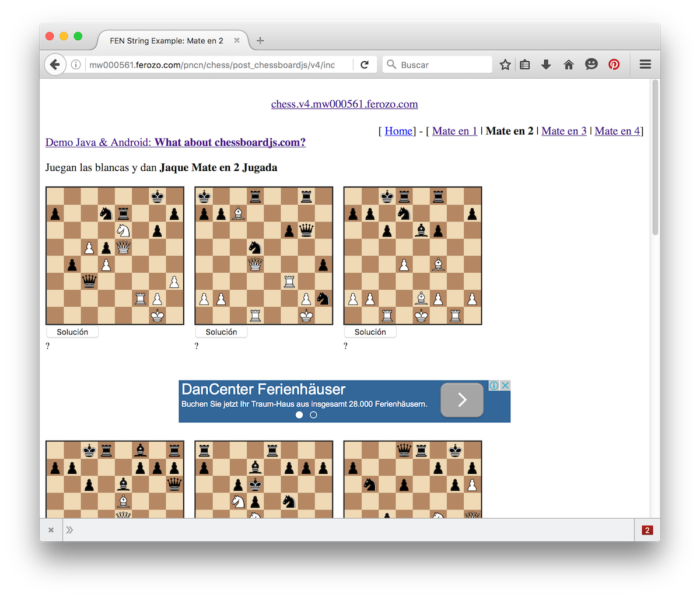The image size is (700, 598).
Task: Open the Buscar search engine magnifier dropdown
Action: [x=391, y=64]
